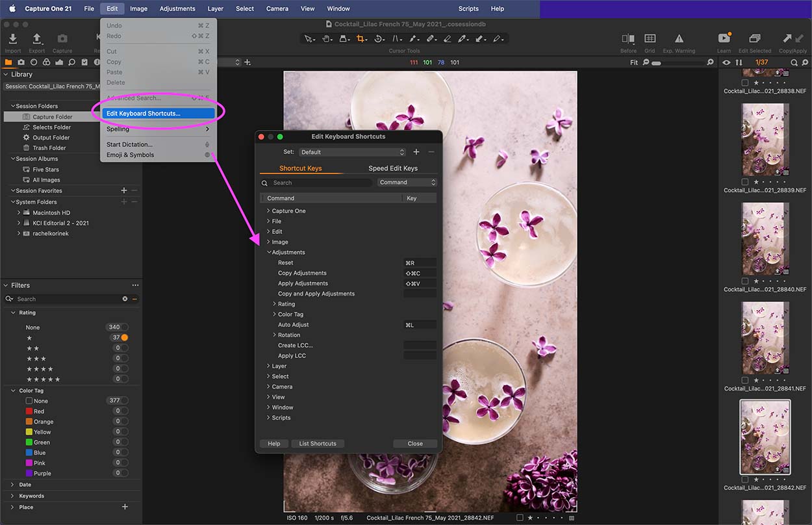Image resolution: width=812 pixels, height=525 pixels.
Task: Expand the Camera shortcuts category
Action: click(268, 386)
